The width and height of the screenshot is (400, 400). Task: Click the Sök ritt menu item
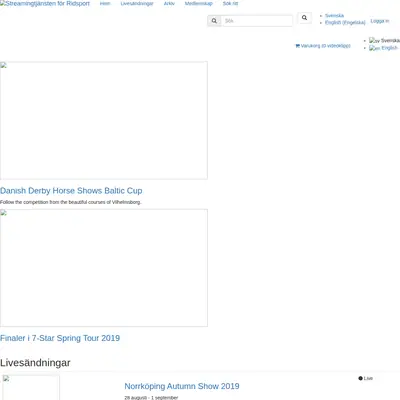[230, 3]
